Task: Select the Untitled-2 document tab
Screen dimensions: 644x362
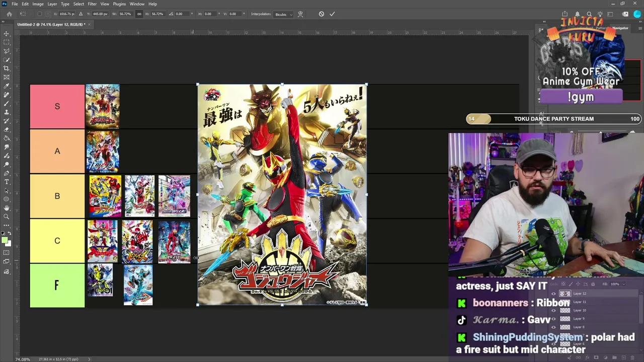Action: (51, 24)
